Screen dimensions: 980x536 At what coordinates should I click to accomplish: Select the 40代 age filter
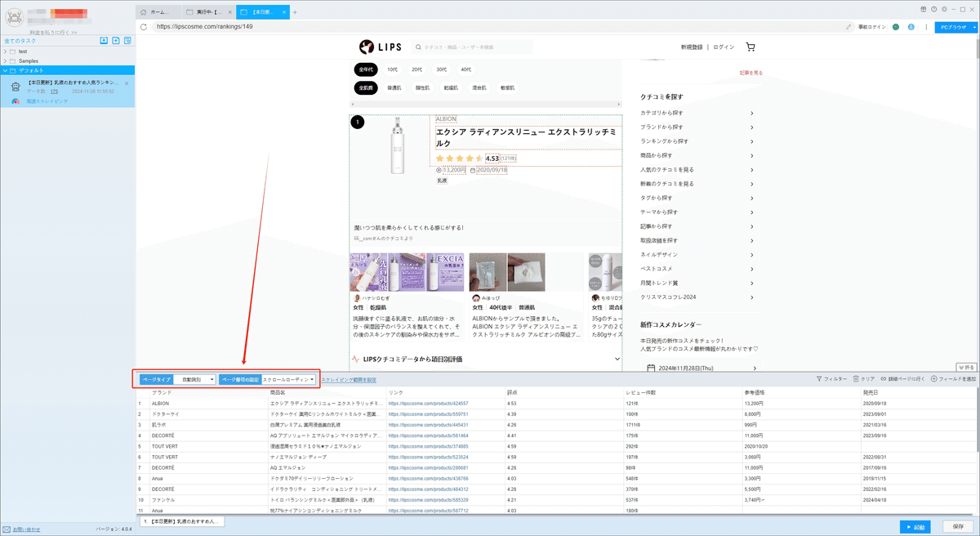pos(465,69)
